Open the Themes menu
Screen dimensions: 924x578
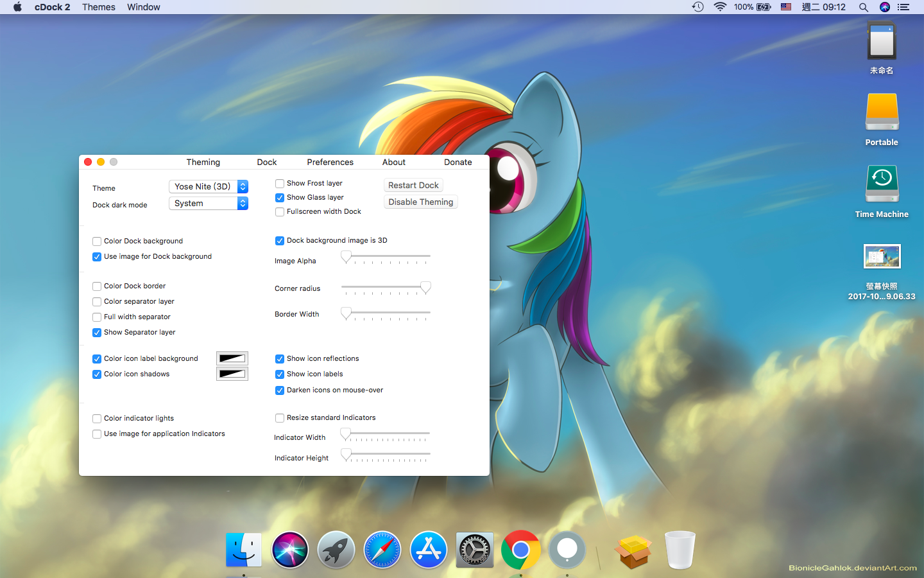[99, 7]
